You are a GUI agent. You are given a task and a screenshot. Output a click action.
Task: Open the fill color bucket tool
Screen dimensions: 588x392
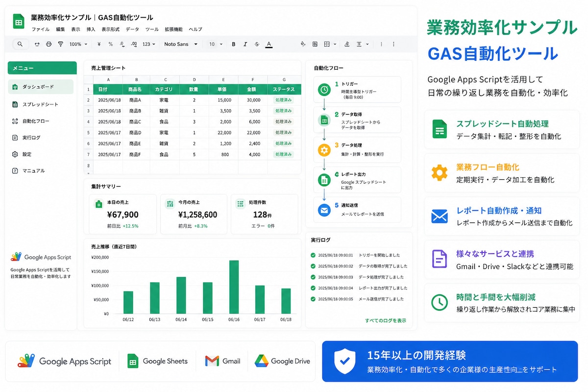click(303, 44)
